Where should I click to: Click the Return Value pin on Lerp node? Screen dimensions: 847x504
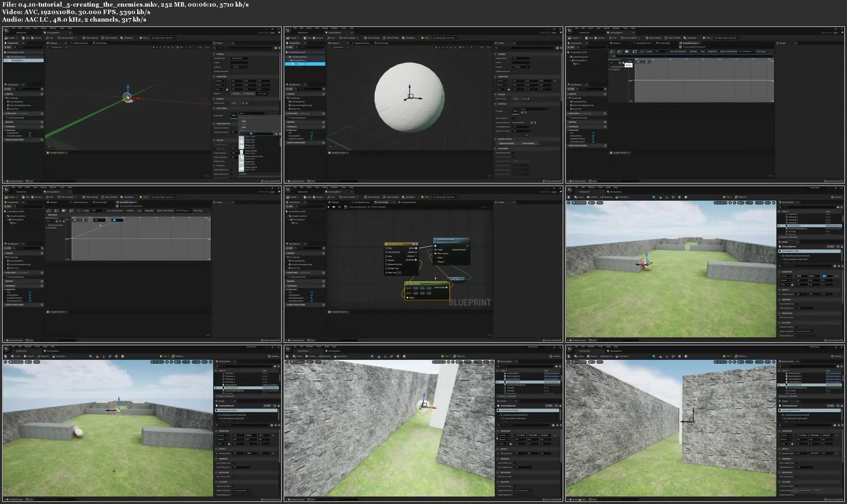pos(447,287)
